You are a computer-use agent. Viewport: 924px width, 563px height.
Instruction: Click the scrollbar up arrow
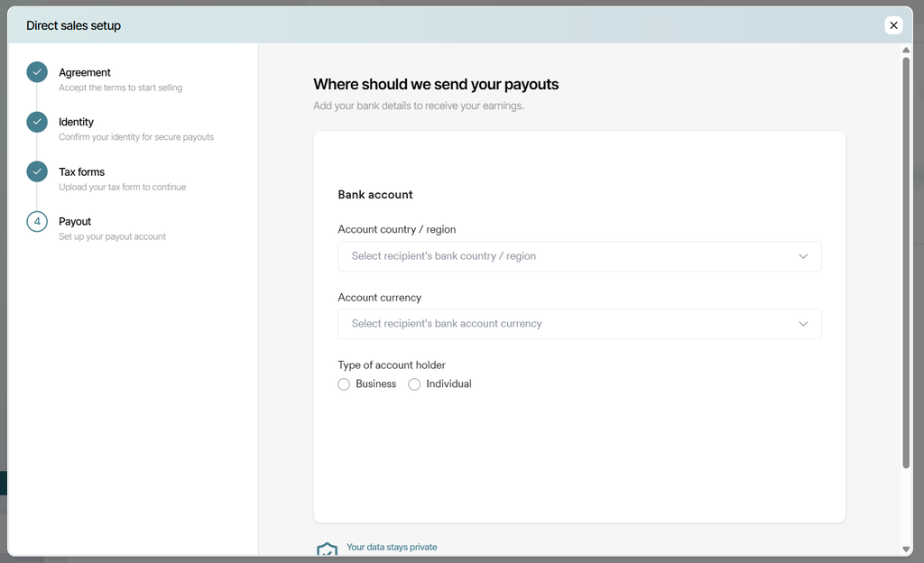coord(906,50)
